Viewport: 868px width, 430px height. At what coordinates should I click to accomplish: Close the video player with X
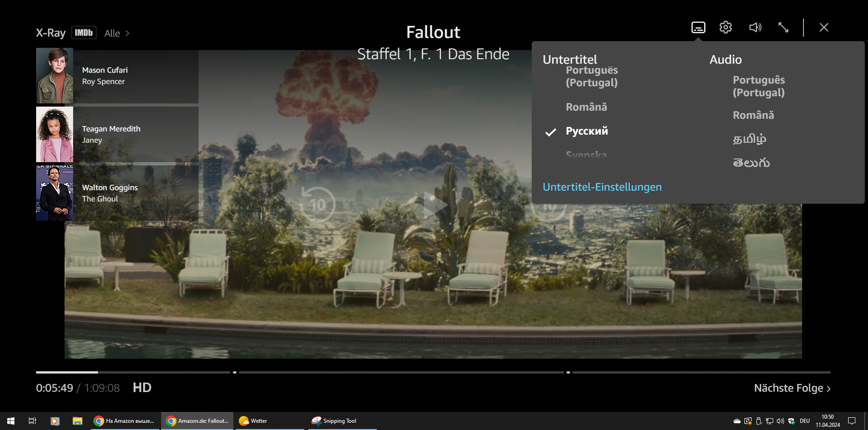(x=824, y=28)
